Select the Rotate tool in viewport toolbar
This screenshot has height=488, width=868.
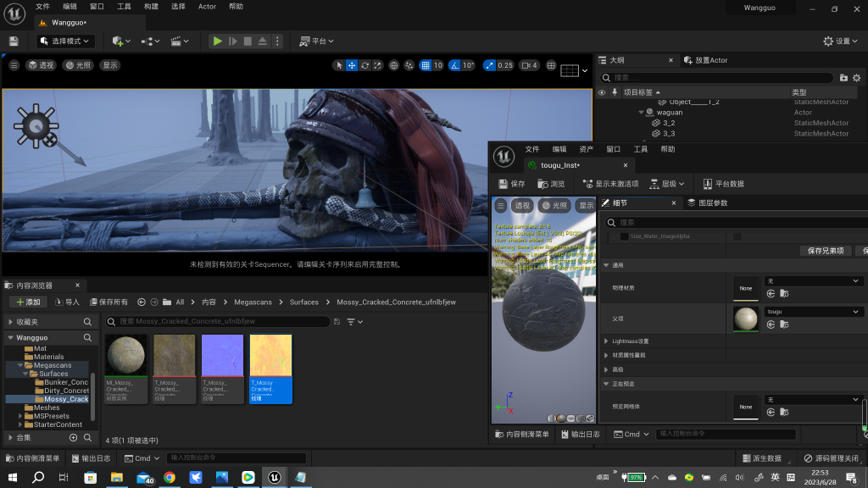(x=364, y=65)
